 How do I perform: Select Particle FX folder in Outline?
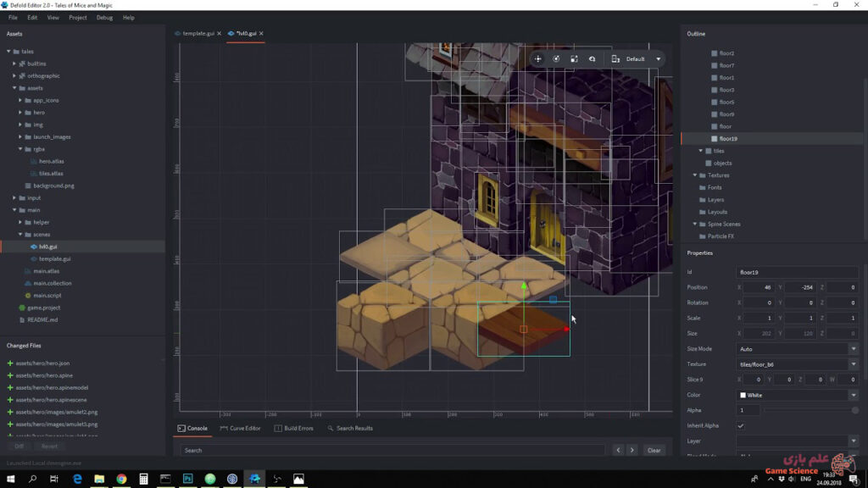(721, 236)
